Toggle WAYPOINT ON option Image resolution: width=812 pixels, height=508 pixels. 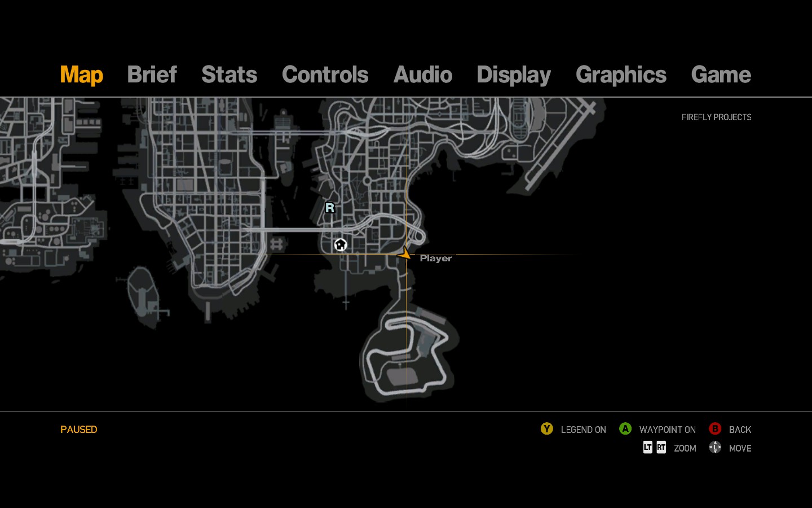tap(668, 430)
